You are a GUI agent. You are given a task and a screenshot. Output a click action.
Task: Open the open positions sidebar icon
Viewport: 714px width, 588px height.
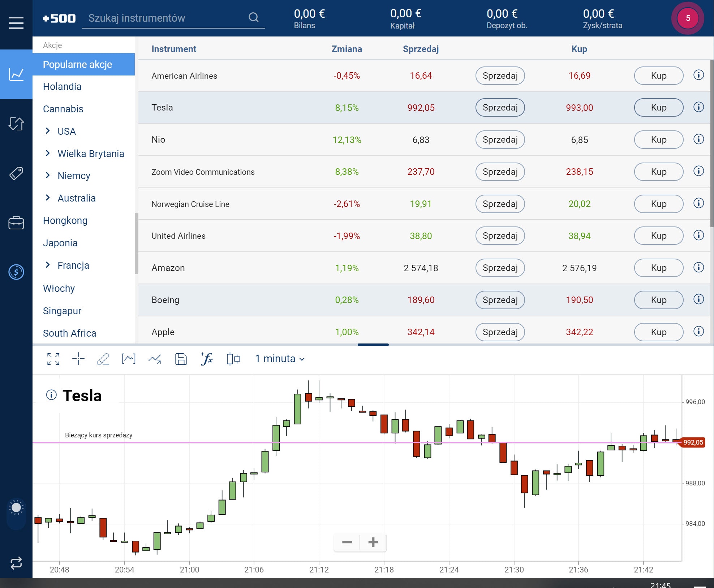pos(16,124)
